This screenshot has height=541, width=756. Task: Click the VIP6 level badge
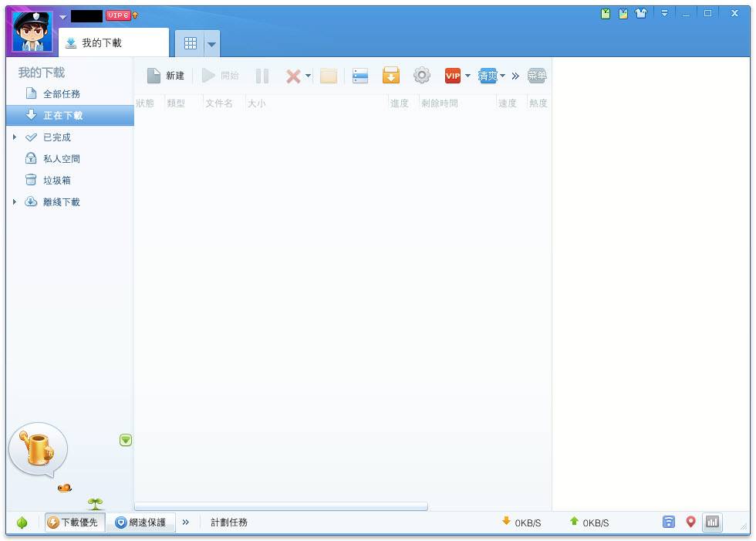click(118, 15)
